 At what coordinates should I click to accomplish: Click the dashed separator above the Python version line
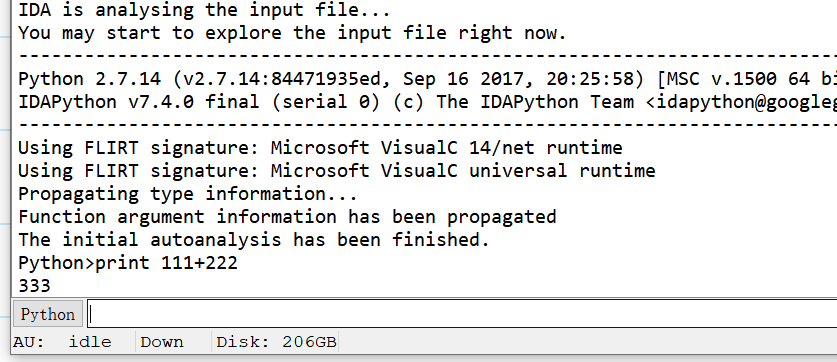[x=427, y=56]
